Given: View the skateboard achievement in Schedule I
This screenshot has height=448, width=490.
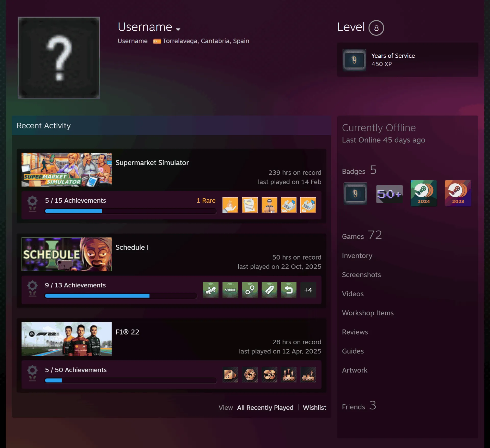Looking at the screenshot, I should pyautogui.click(x=211, y=290).
